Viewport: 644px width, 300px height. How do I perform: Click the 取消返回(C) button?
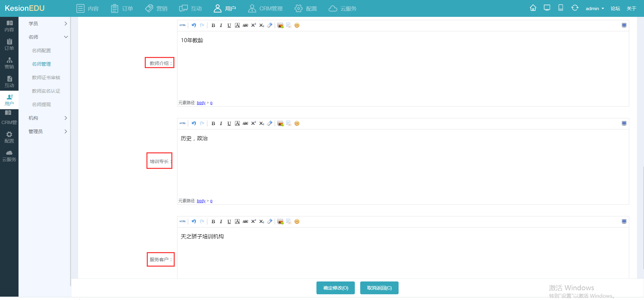pyautogui.click(x=379, y=288)
